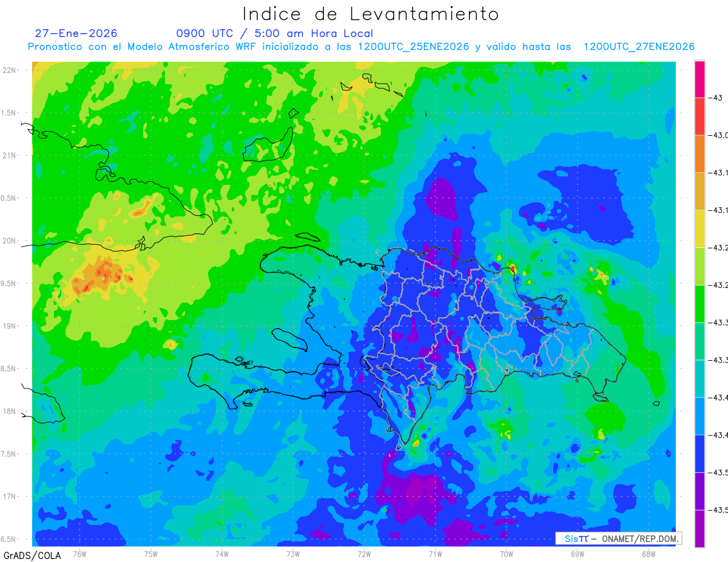Select the red swatch in the color scale

pyautogui.click(x=699, y=116)
